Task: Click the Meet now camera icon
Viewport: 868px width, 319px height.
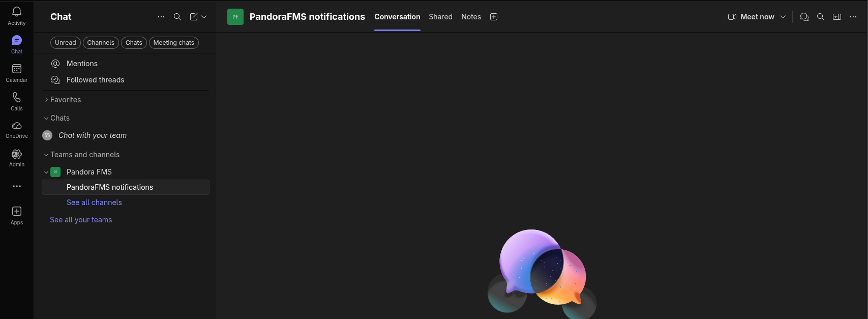Action: tap(732, 17)
